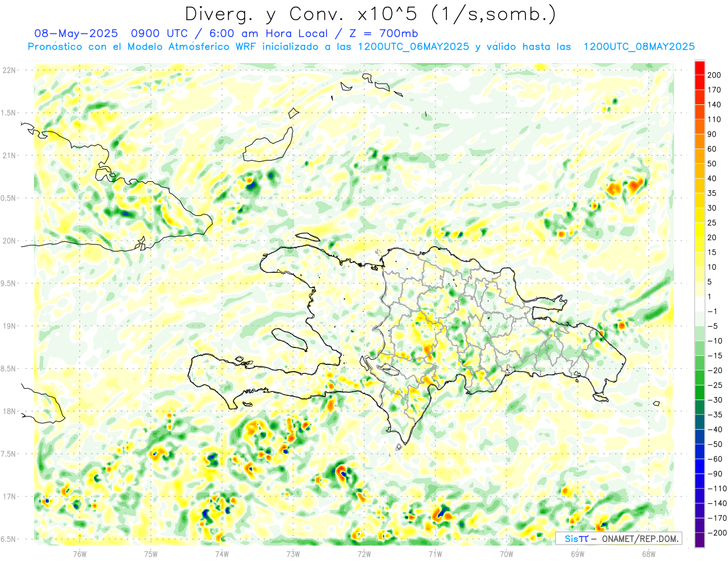The image size is (728, 562).
Task: Click the "Pronóstico con el Modelo Atmosférico WRF" line
Action: (x=143, y=47)
